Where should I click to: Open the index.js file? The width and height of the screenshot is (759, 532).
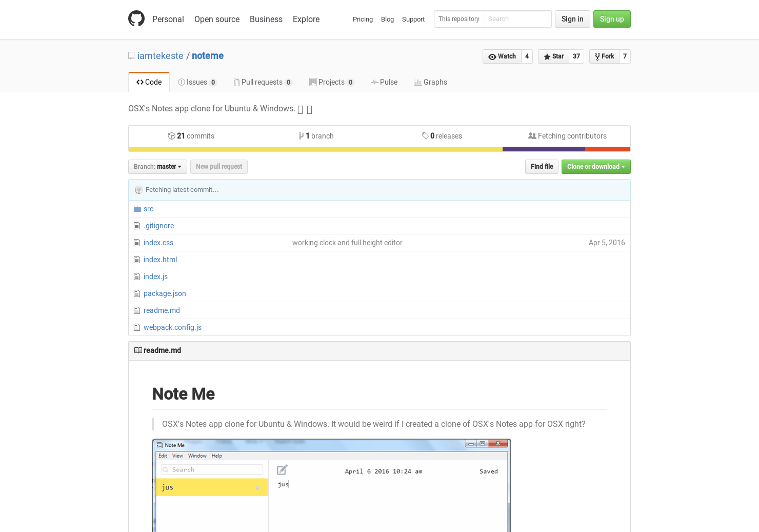[155, 277]
